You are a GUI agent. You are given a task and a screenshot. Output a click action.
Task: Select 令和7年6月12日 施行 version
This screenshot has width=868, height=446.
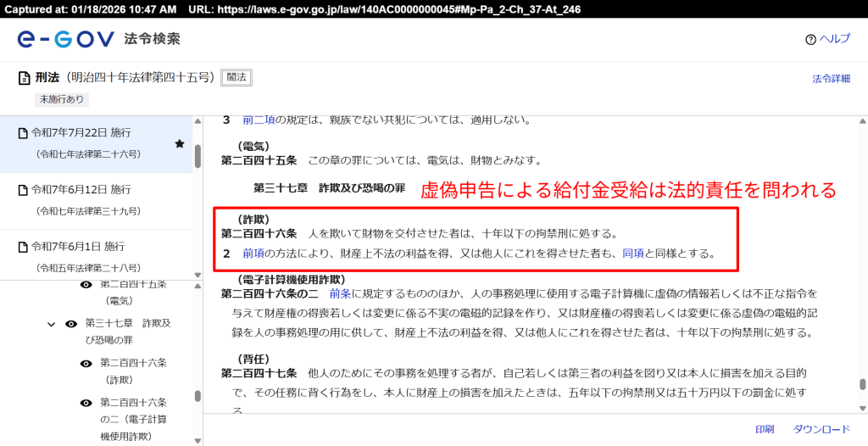click(97, 201)
